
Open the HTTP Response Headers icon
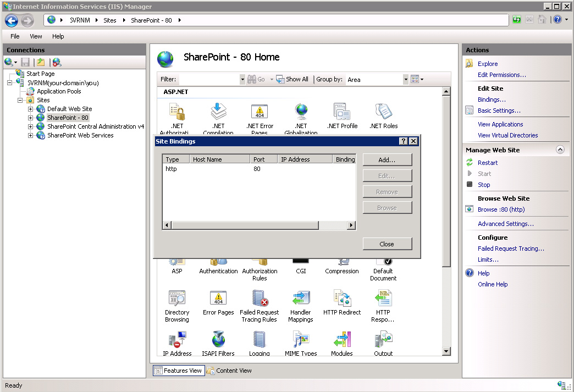pyautogui.click(x=383, y=299)
